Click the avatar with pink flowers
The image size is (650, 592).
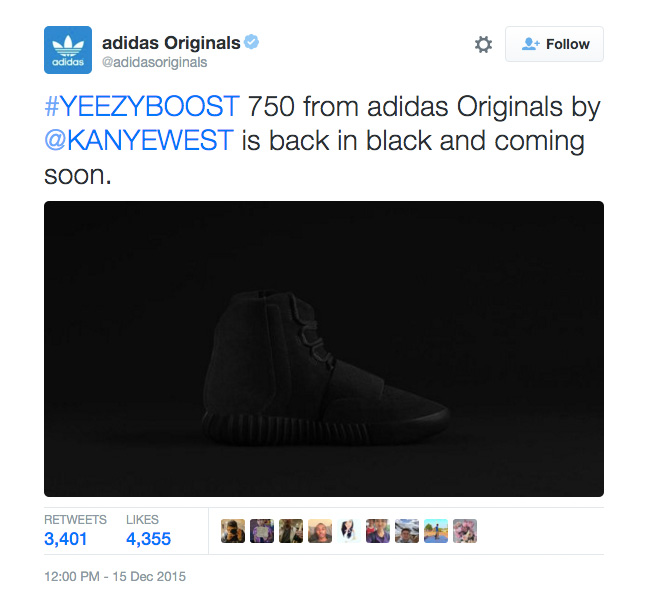coord(465,531)
